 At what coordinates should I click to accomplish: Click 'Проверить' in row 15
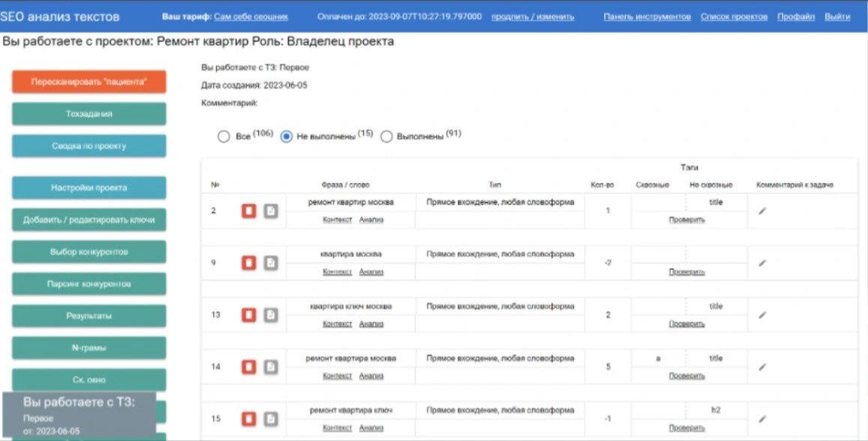click(687, 427)
